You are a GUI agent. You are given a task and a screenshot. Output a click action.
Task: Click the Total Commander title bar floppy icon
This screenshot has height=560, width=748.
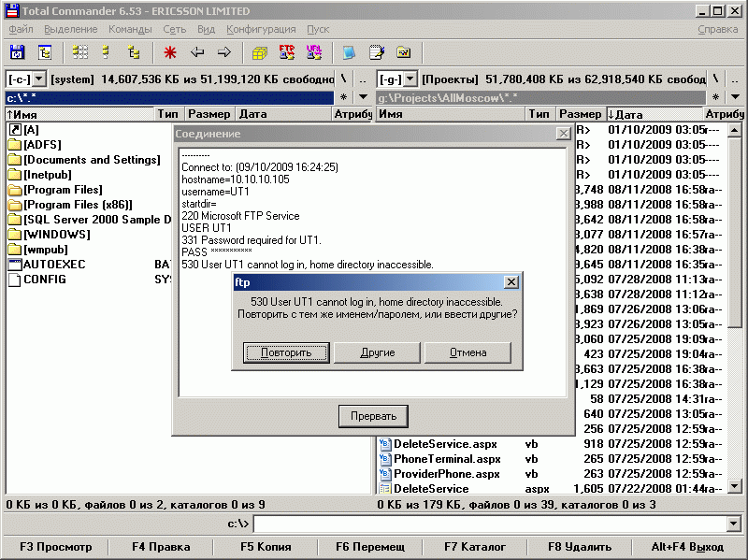click(x=12, y=10)
